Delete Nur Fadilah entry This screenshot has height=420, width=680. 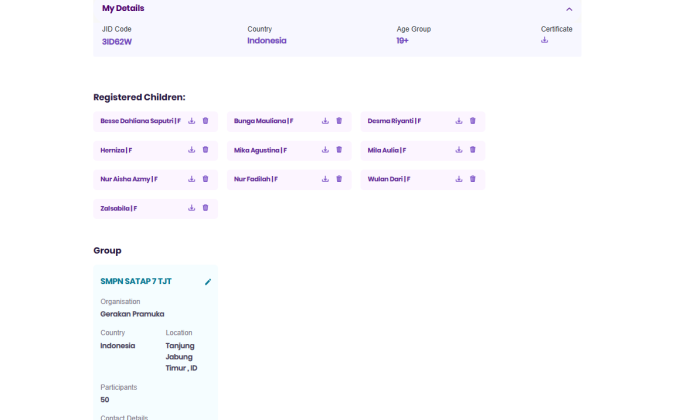339,179
